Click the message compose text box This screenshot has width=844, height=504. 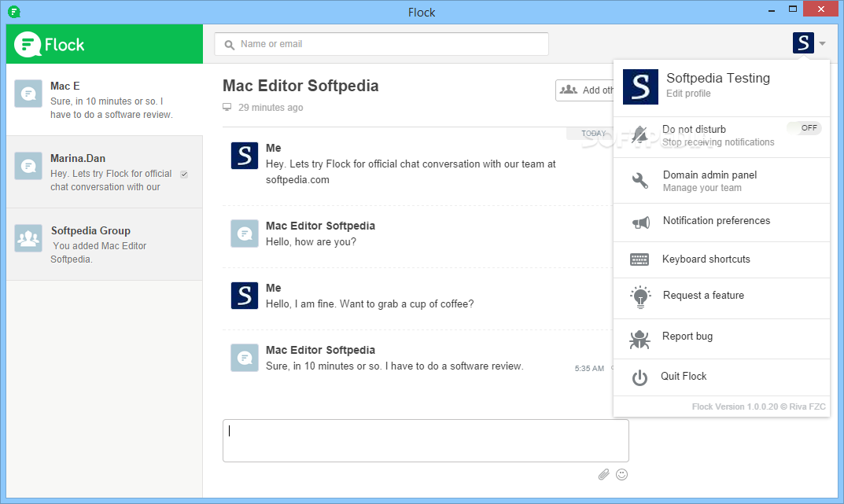point(426,440)
